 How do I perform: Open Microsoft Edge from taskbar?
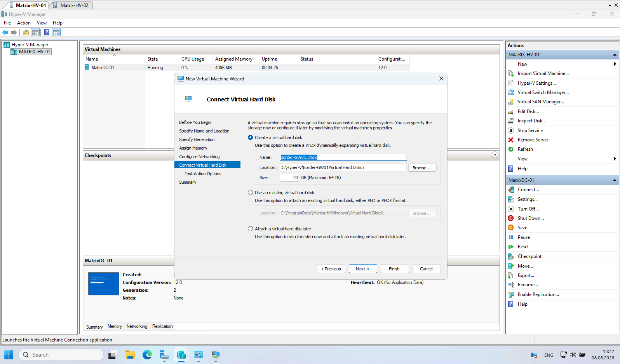[x=147, y=355]
